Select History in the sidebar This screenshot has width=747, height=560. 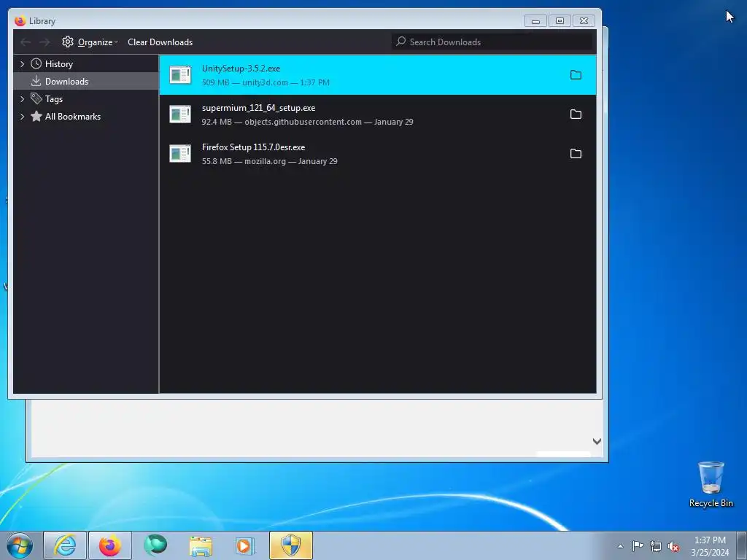[58, 64]
